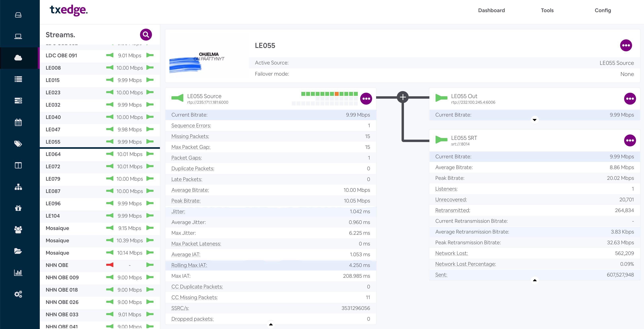This screenshot has height=329, width=644.
Task: Open the Config menu
Action: pyautogui.click(x=602, y=10)
